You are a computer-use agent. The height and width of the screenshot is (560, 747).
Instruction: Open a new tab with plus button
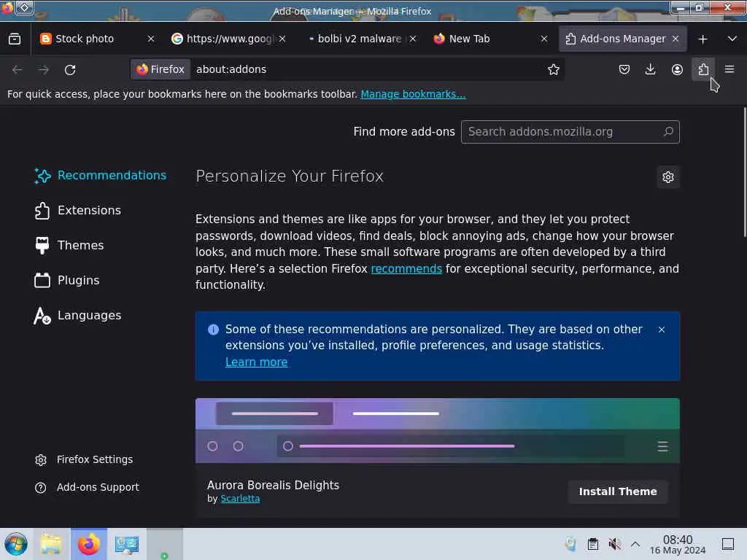[703, 39]
